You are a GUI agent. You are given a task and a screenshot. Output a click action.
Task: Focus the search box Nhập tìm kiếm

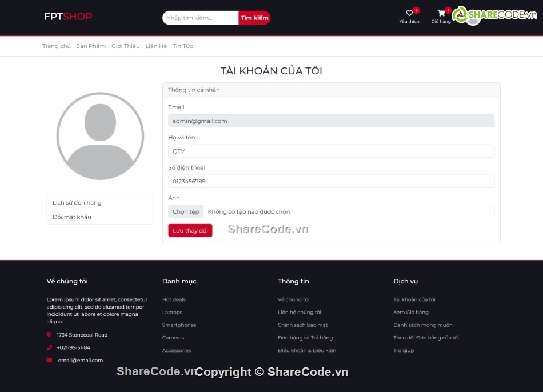click(x=201, y=18)
